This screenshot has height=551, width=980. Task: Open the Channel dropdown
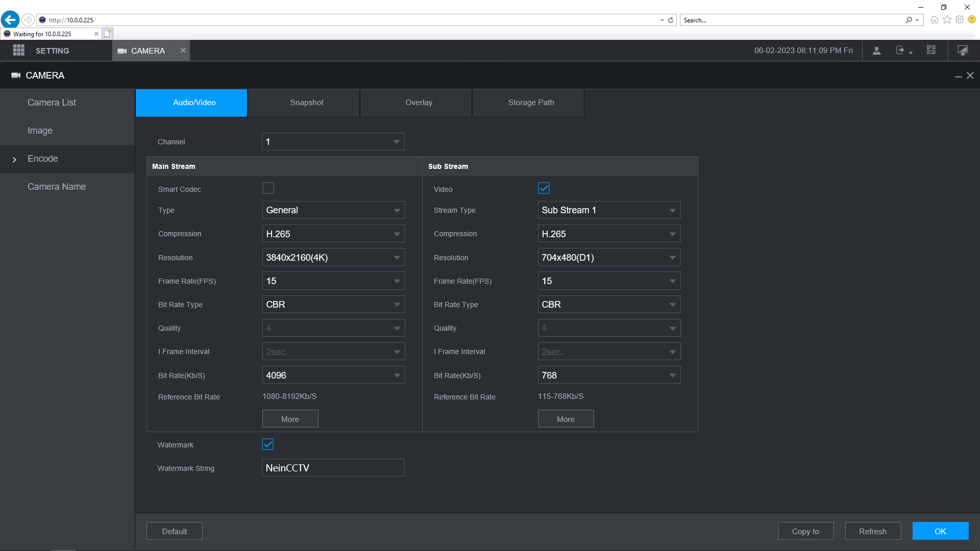pyautogui.click(x=333, y=142)
